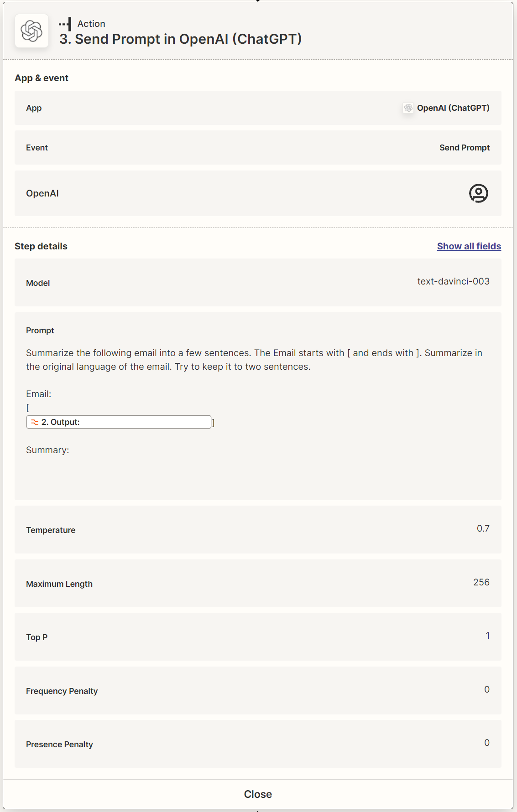Click the Prompt instruction text
Viewport: 517px width, 812px height.
pos(254,360)
